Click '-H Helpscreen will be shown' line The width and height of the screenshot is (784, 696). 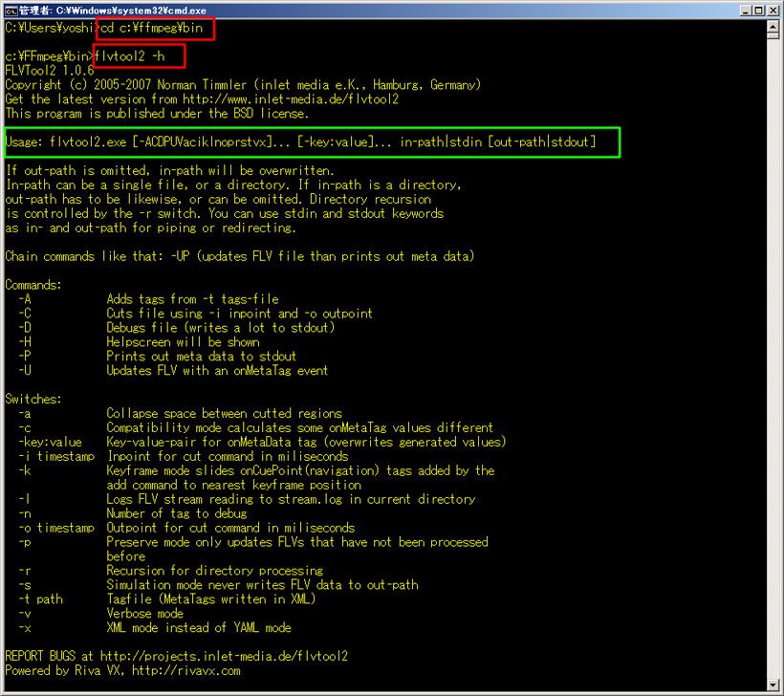140,342
